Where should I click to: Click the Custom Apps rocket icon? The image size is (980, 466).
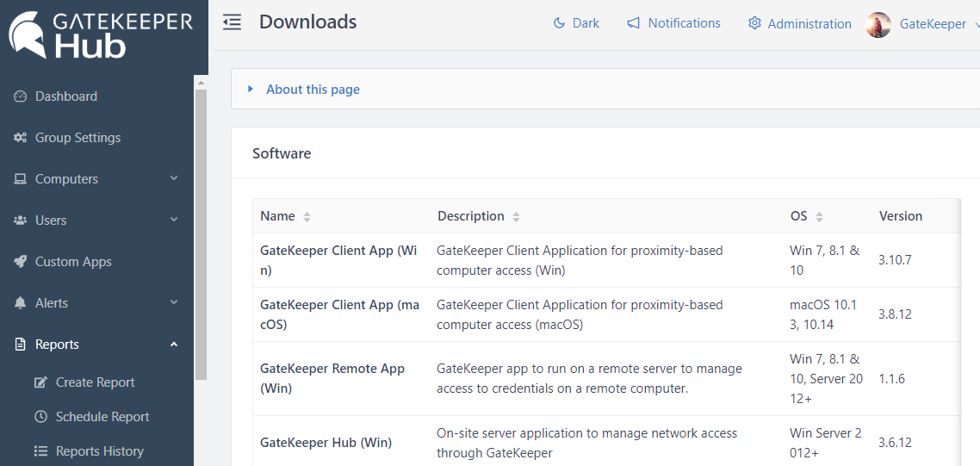point(21,262)
